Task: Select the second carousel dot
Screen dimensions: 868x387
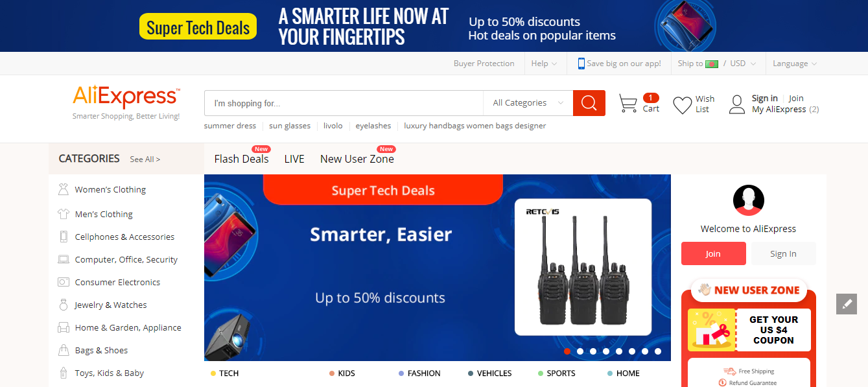Action: (x=580, y=351)
